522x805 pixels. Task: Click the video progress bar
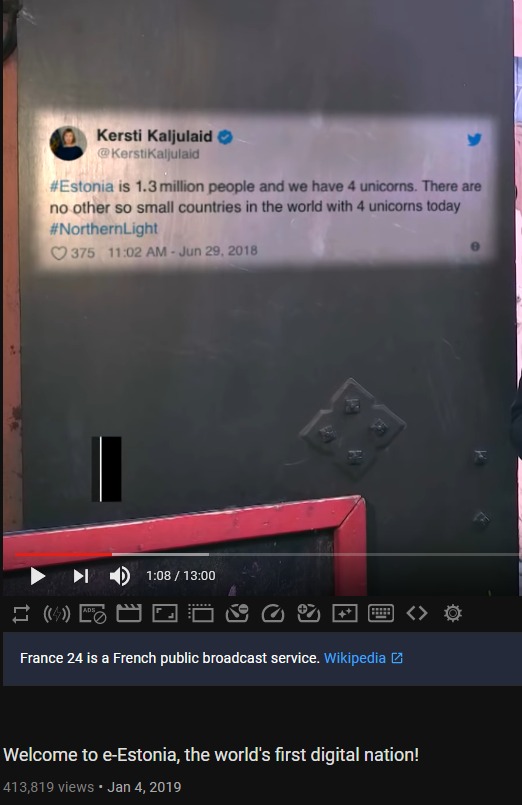[x=267, y=554]
